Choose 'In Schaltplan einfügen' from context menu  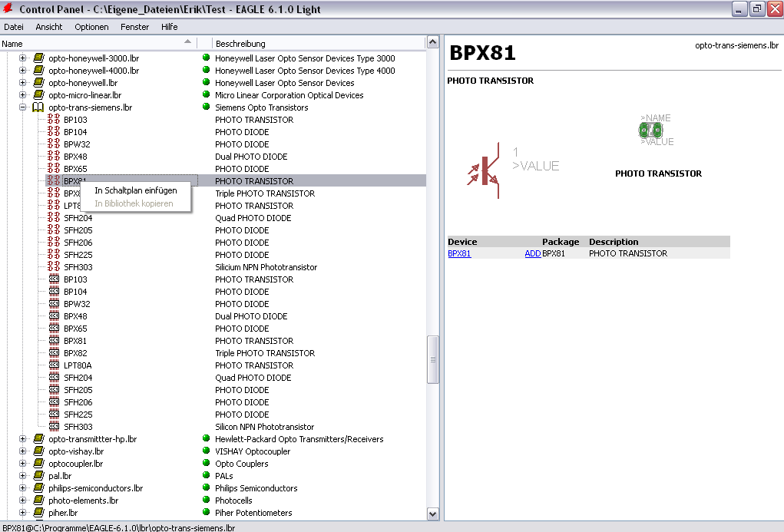(135, 190)
